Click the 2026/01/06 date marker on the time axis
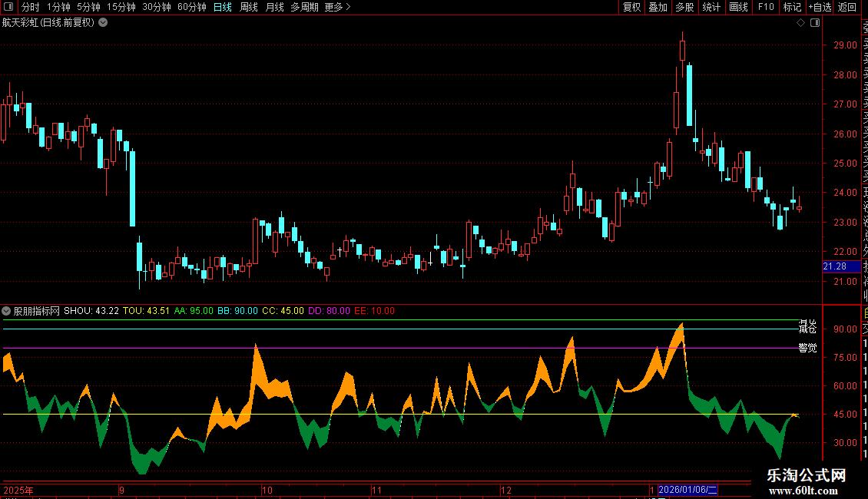 pos(687,490)
